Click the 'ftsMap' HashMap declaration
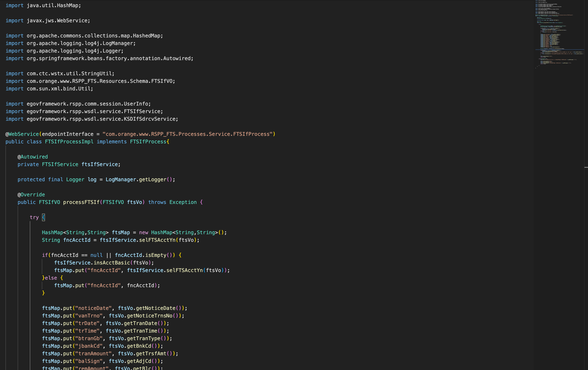 pyautogui.click(x=134, y=233)
